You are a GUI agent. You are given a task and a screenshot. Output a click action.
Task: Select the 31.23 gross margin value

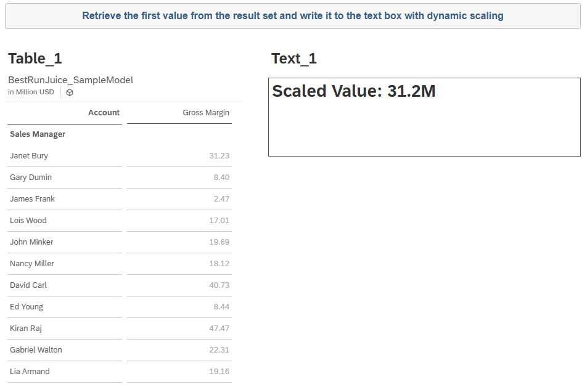219,156
